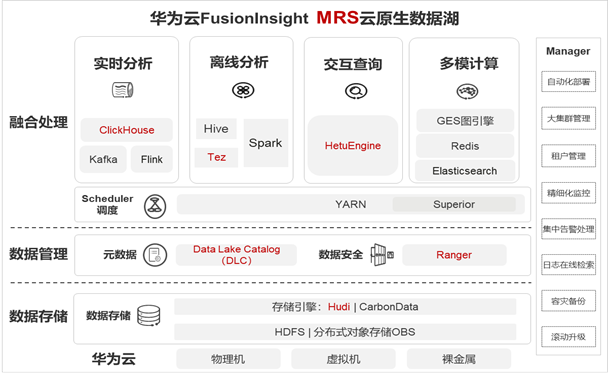Select the Elasticsearch box
The height and width of the screenshot is (375, 608).
click(465, 171)
